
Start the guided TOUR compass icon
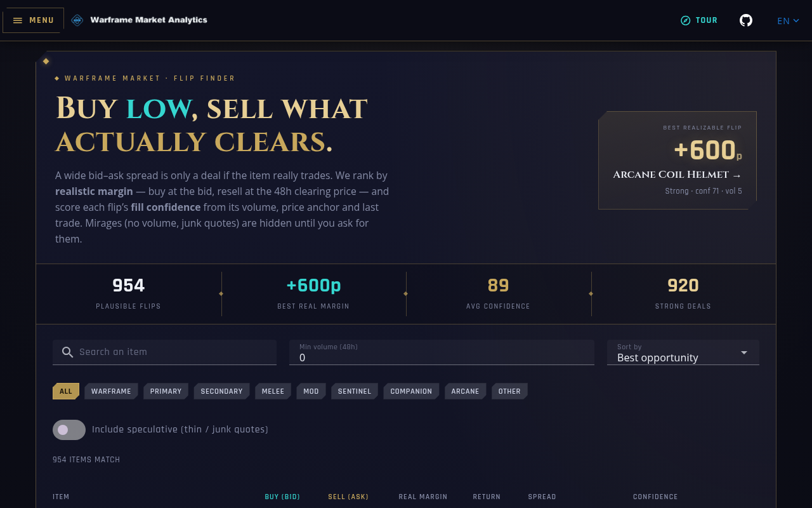coord(685,20)
